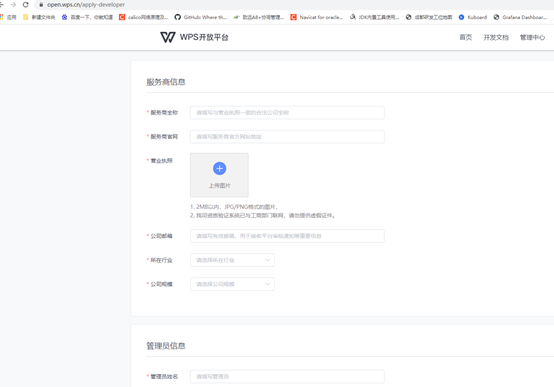Click the lock icon in address bar
The height and width of the screenshot is (387, 554).
41,5
